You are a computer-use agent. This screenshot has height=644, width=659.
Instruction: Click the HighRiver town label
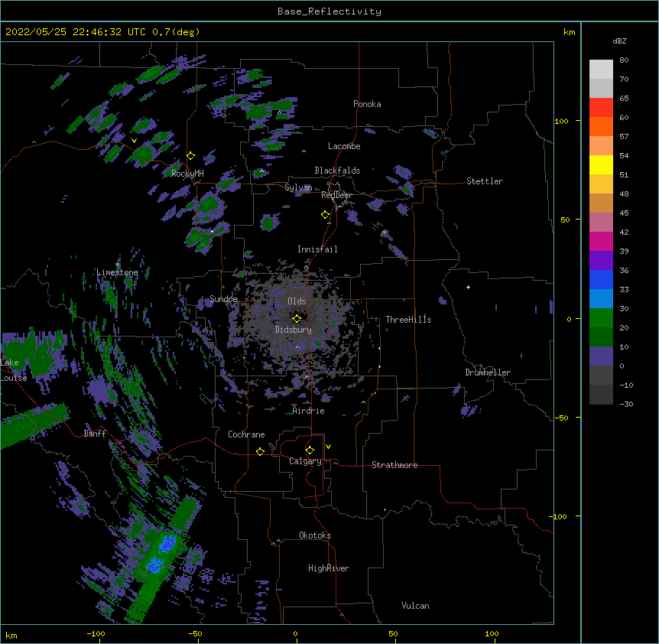[329, 568]
